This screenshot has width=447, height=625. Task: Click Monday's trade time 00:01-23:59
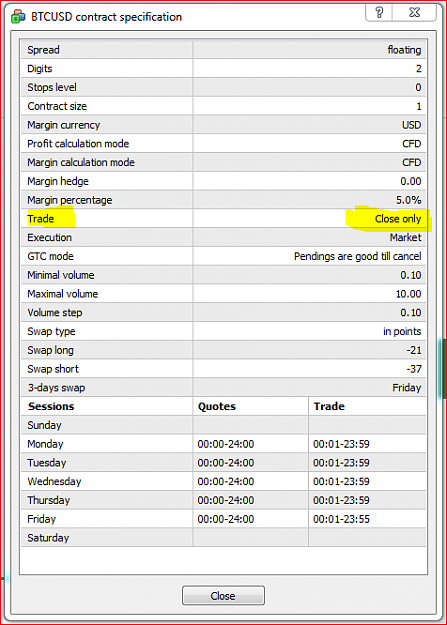341,444
